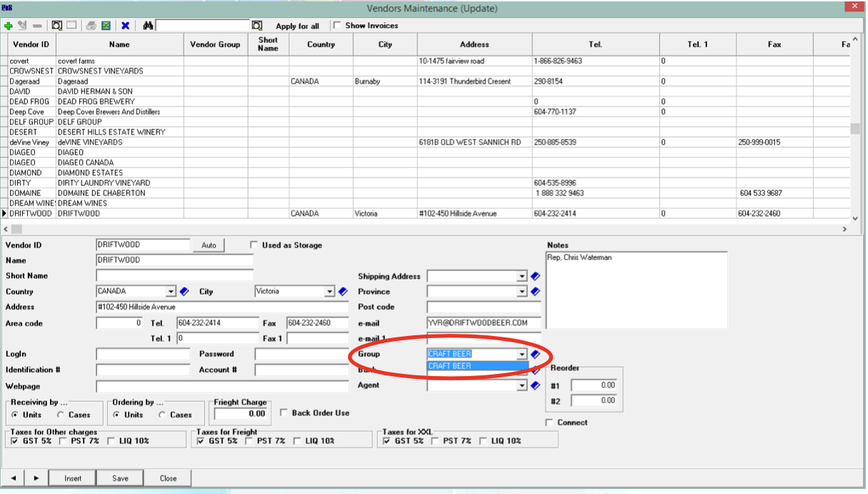
Task: Click the Auto button beside Vendor ID
Action: tap(209, 245)
